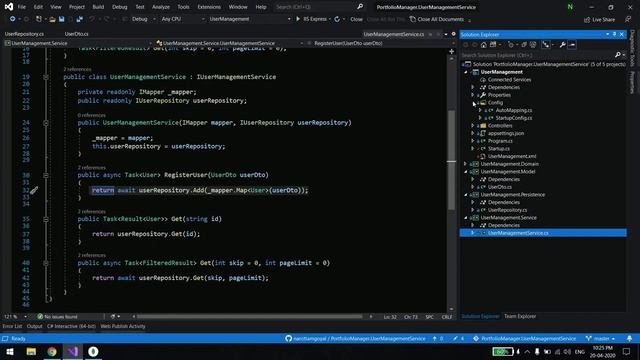Open the Any CPU platform dropdown
Screen dimensions: 640x360
tap(183, 19)
